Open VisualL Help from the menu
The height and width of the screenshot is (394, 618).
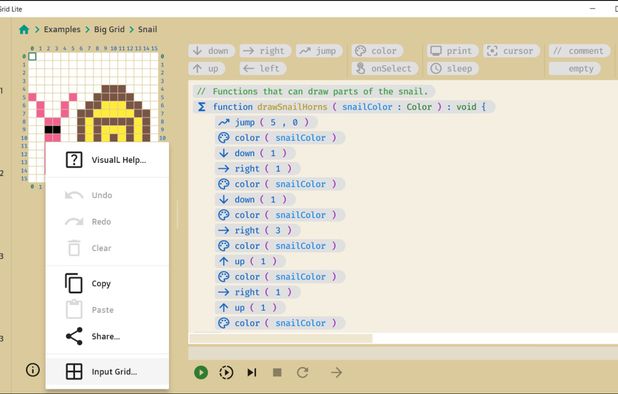[x=107, y=160]
